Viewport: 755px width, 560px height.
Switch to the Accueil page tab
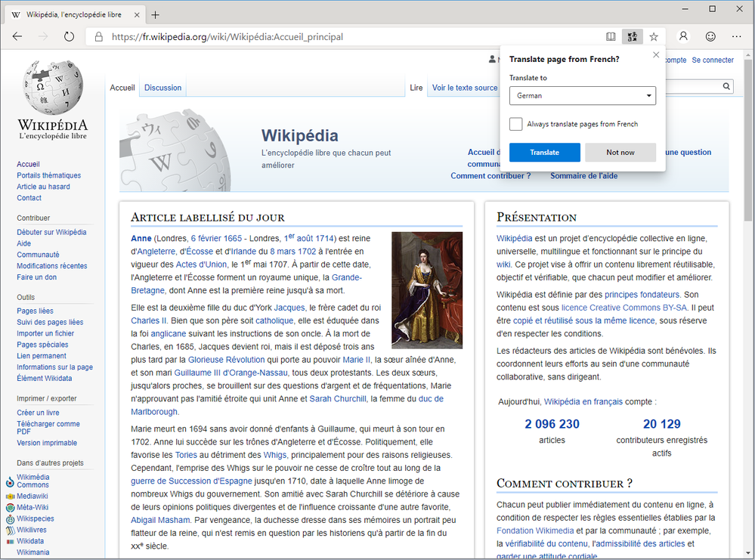point(122,88)
